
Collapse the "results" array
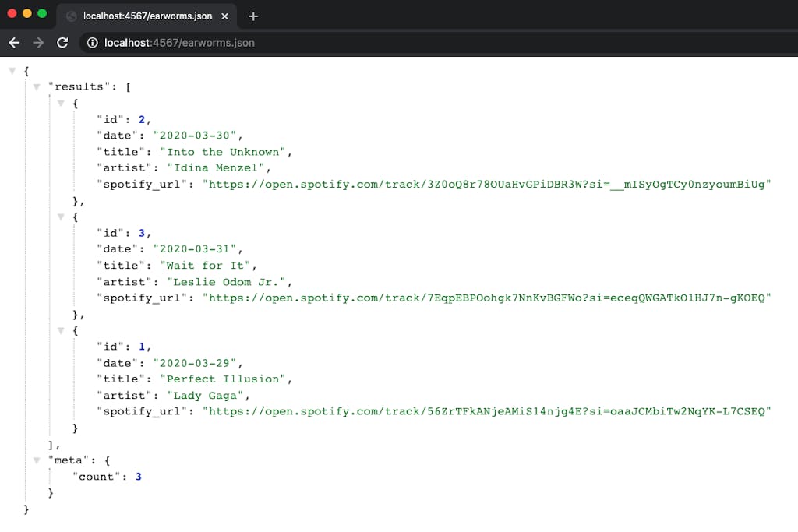point(37,86)
